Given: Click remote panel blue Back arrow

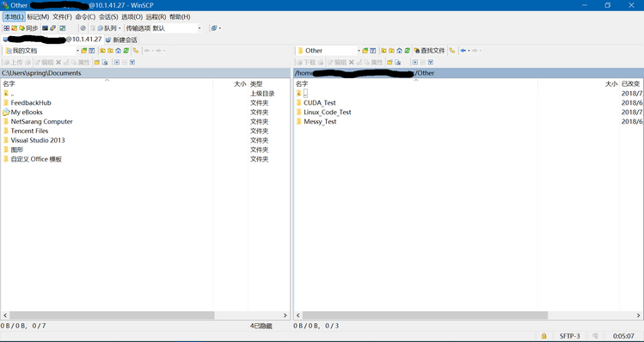Looking at the screenshot, I should coord(463,51).
